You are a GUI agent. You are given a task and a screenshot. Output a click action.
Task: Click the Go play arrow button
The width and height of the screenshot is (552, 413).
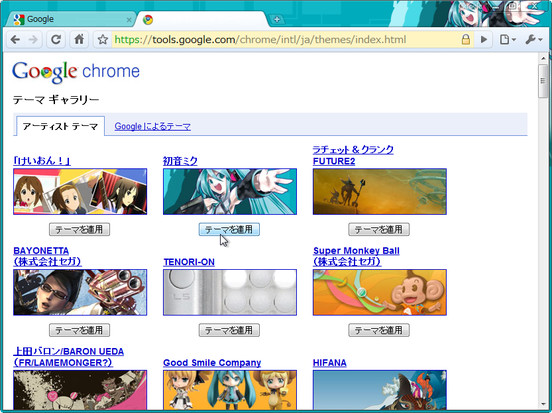point(484,39)
